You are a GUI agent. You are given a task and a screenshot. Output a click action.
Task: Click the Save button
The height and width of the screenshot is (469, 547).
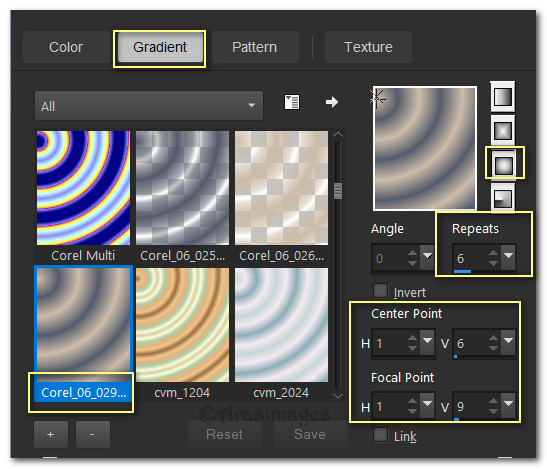click(310, 434)
